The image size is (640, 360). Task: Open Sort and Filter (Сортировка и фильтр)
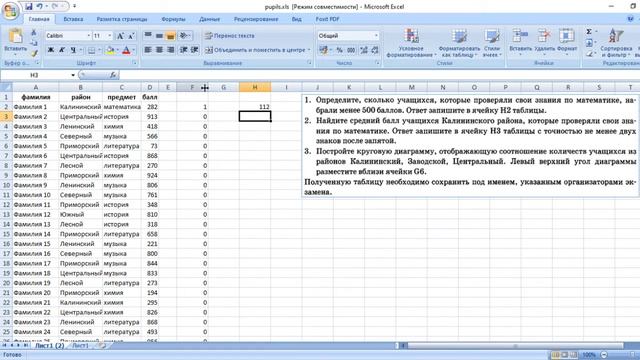point(616,43)
